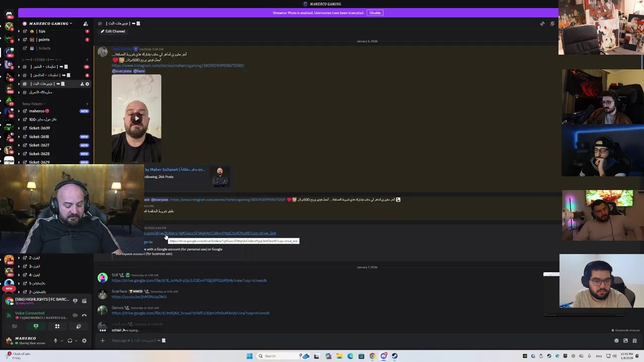Click Sidi's avatar
644x362 pixels.
103,278
